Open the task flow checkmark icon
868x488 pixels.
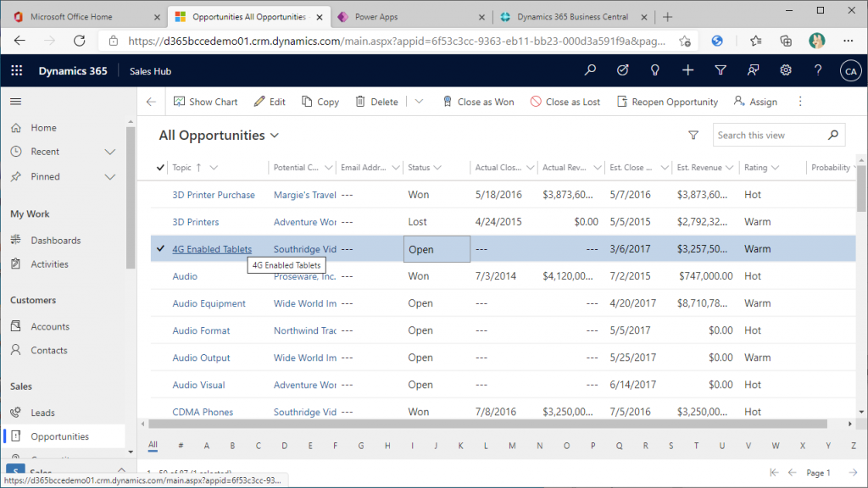[x=623, y=70]
